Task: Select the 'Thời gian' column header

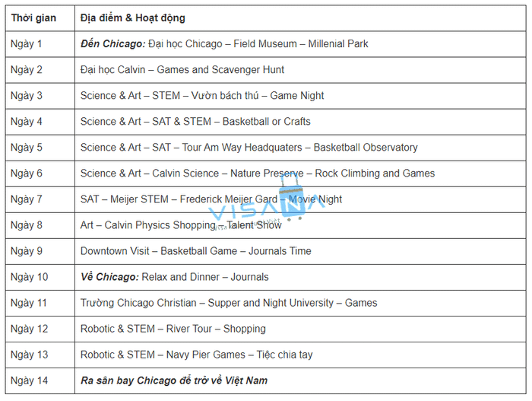Action: (33, 18)
